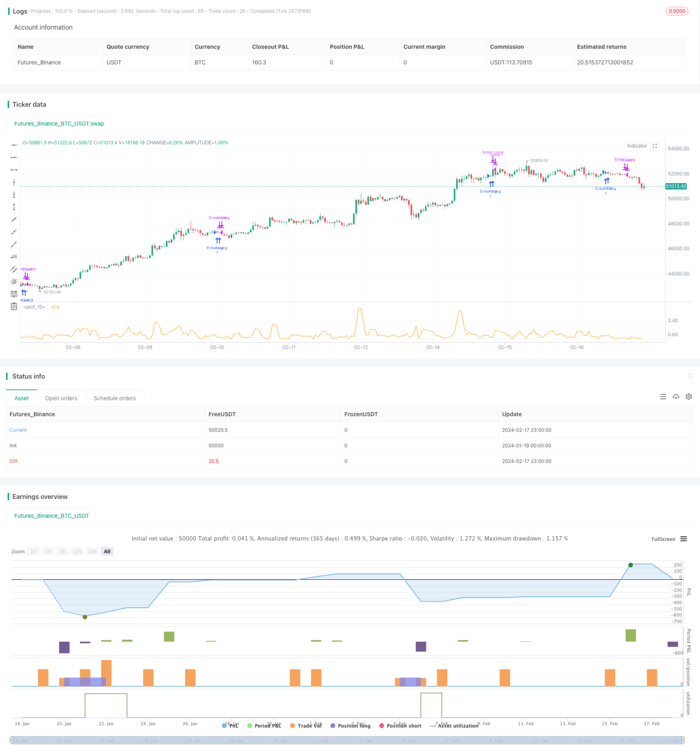Image resolution: width=700 pixels, height=756 pixels.
Task: Click the FrozenUSDT column header
Action: (x=361, y=414)
